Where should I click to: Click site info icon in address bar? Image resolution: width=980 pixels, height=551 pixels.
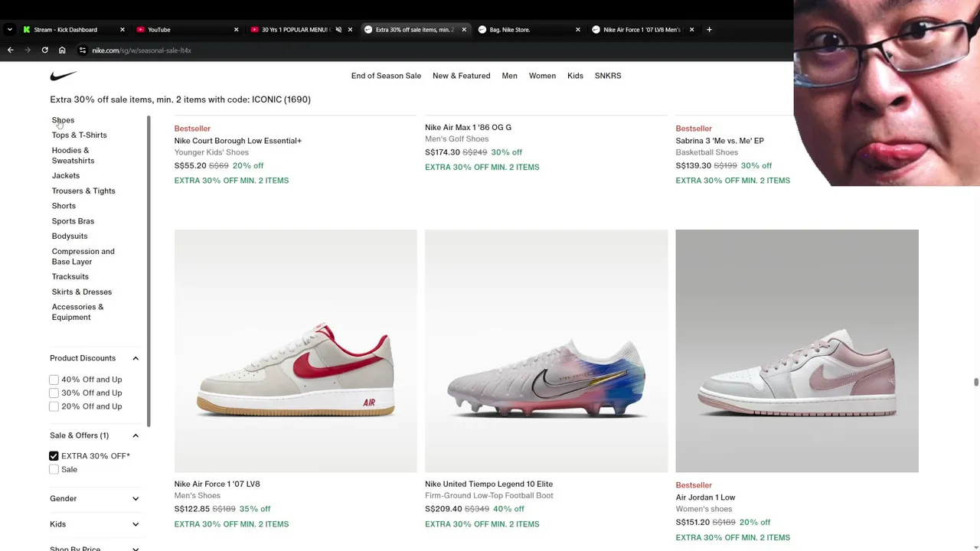(x=82, y=51)
